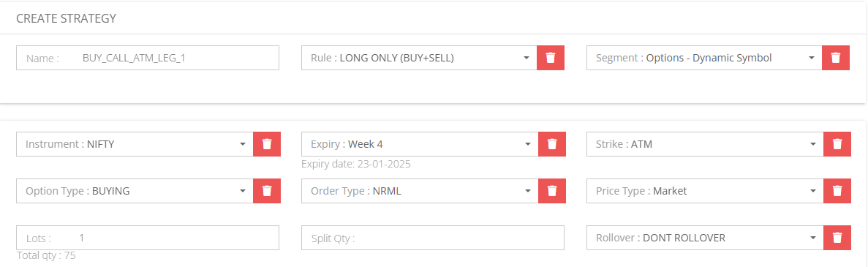Expand the Segment Options dropdown
The width and height of the screenshot is (868, 267).
(x=705, y=58)
